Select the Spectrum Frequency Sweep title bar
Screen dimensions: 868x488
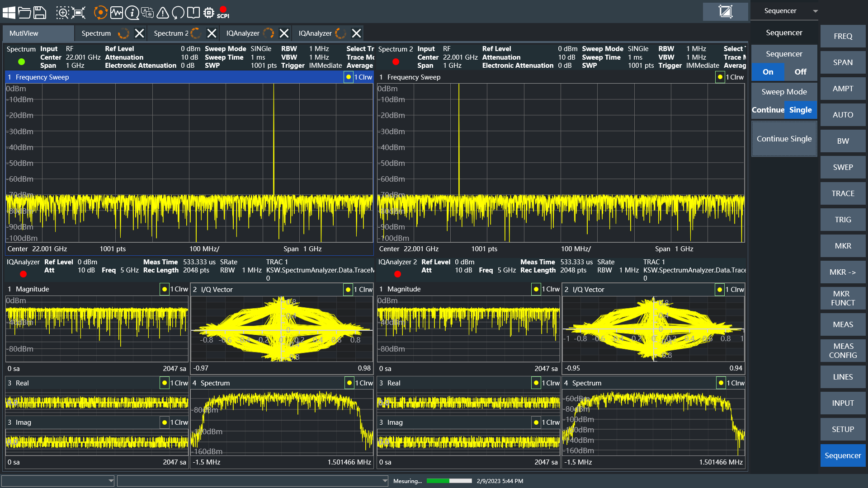[189, 77]
